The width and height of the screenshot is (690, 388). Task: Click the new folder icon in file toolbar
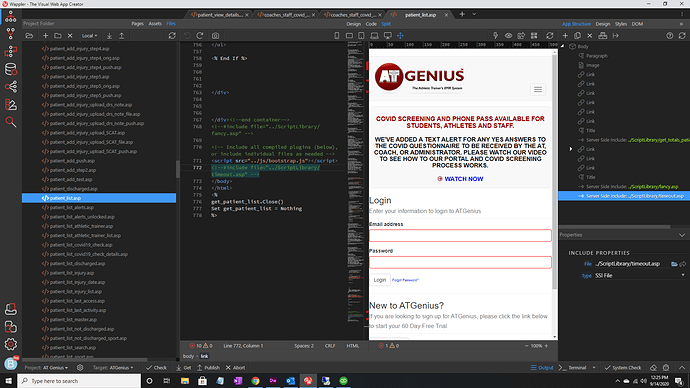click(58, 36)
